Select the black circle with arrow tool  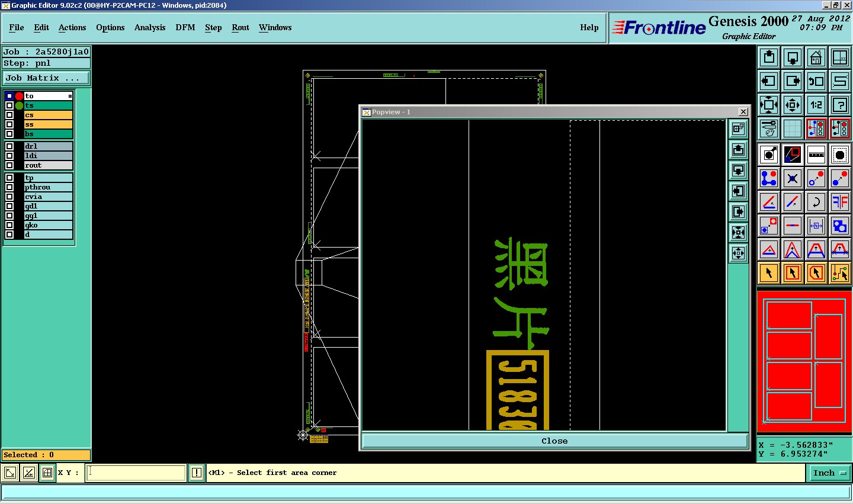[x=769, y=155]
